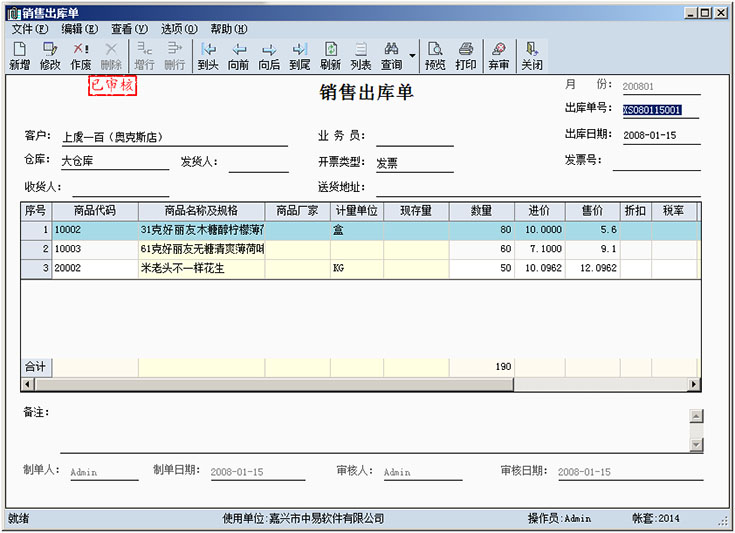Go to first record with 到头
Image resolution: width=735 pixels, height=533 pixels.
coord(208,56)
